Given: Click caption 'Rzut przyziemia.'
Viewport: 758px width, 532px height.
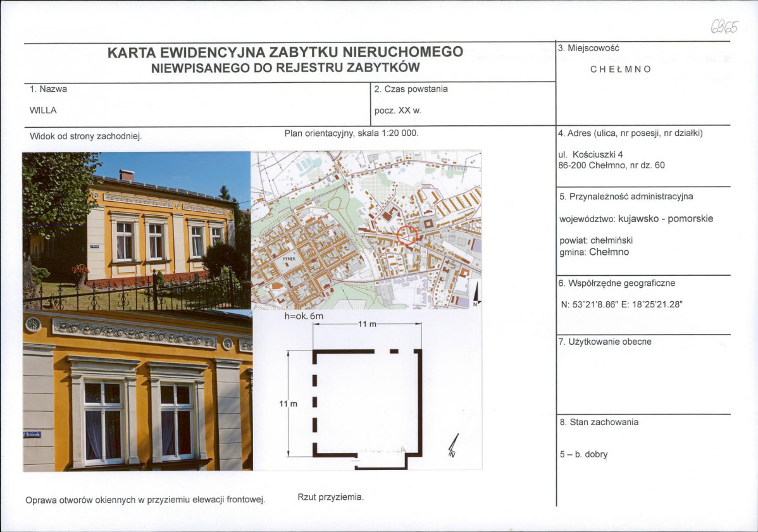Looking at the screenshot, I should pos(331,497).
